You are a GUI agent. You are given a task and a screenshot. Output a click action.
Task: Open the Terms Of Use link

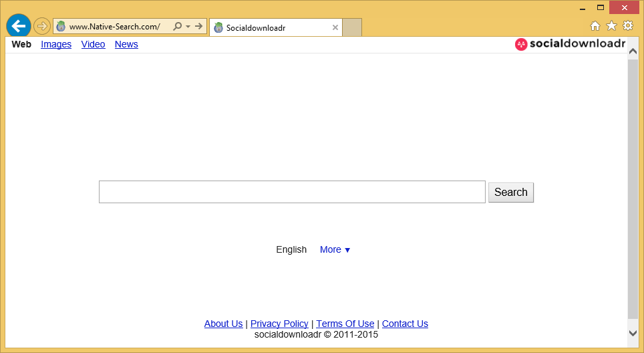coord(345,324)
